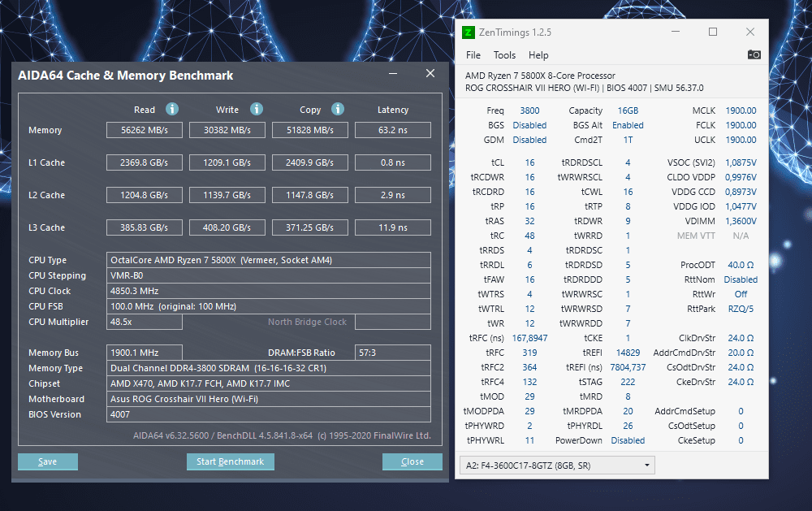Click the CPU Multiplier 48.5x field

tap(145, 322)
